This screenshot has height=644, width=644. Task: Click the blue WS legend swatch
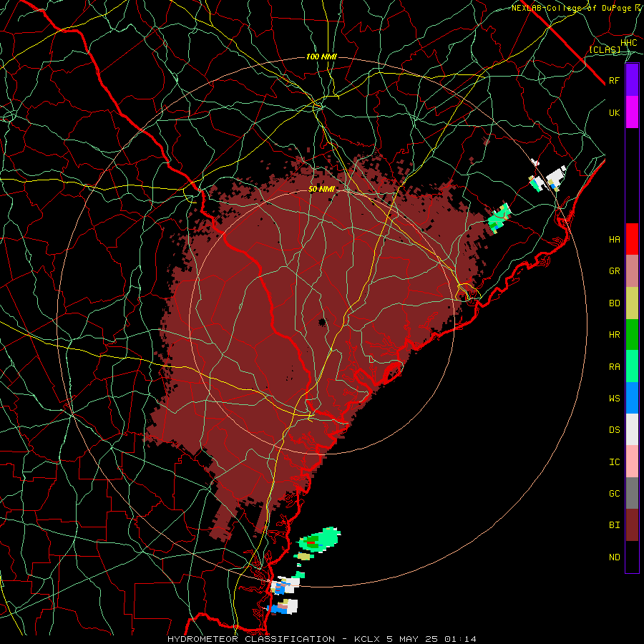pos(632,398)
